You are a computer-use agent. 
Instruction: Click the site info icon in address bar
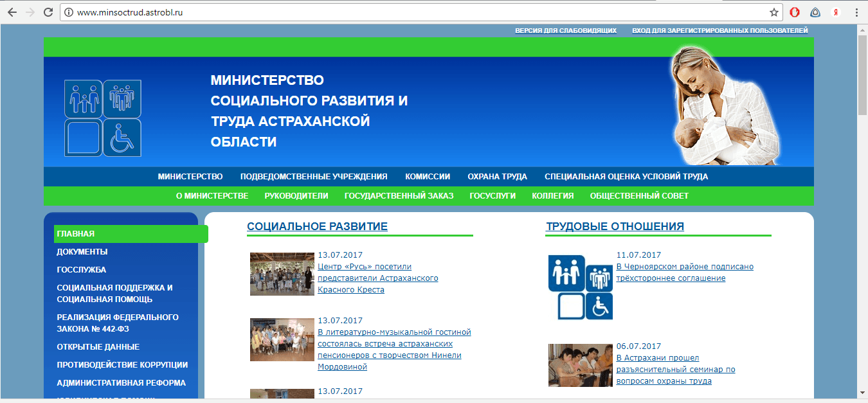69,12
